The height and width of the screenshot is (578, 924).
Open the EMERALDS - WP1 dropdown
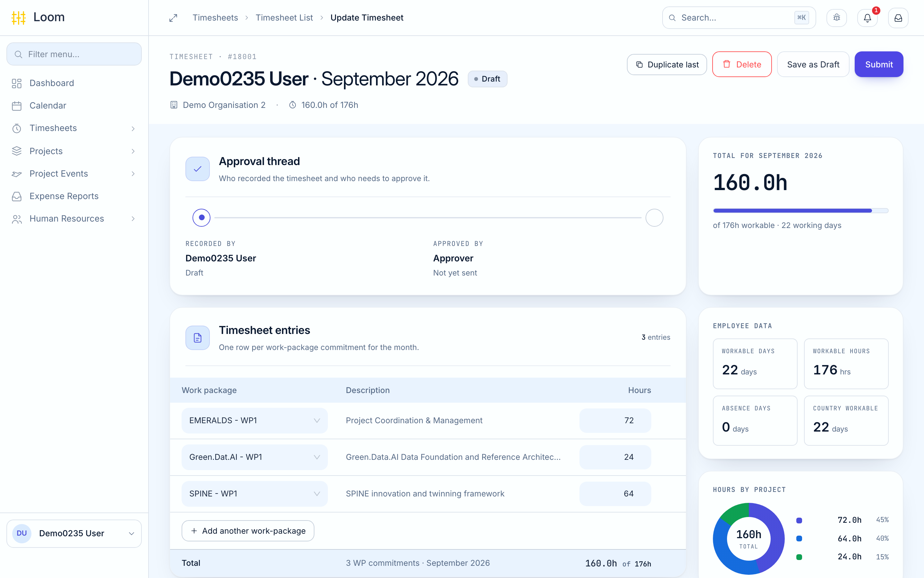(x=255, y=421)
